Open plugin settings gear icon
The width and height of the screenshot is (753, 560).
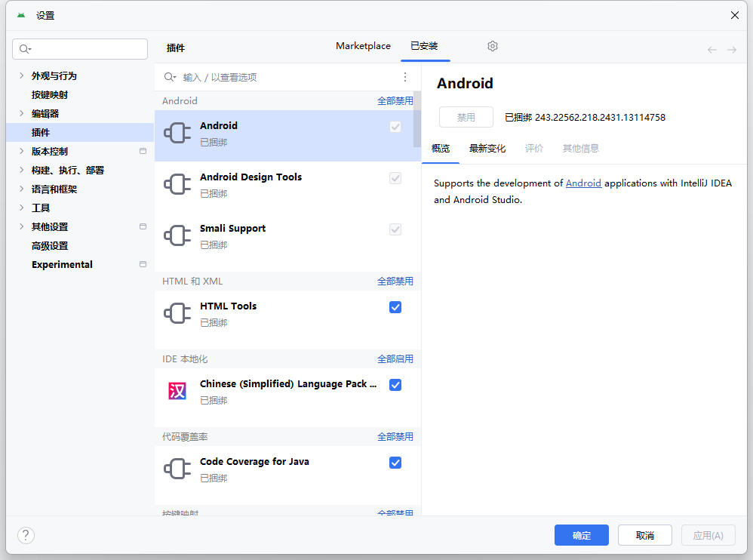click(492, 46)
